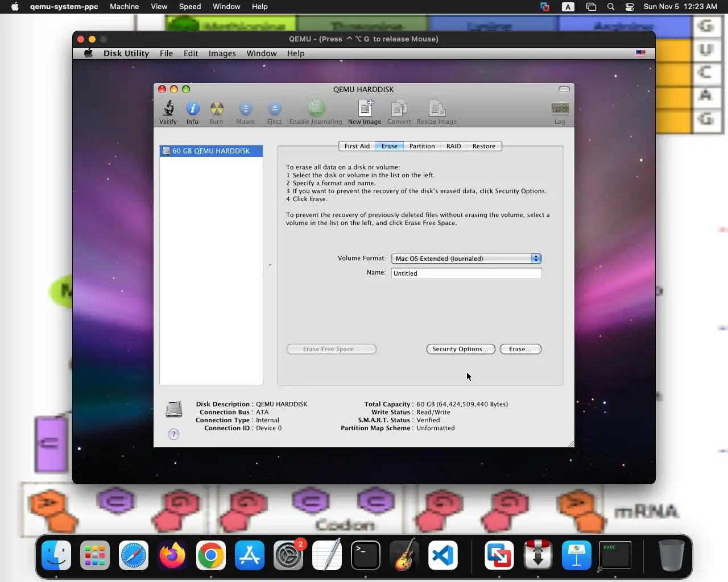Open the Trash in the Dock
The width and height of the screenshot is (728, 582).
pyautogui.click(x=671, y=555)
